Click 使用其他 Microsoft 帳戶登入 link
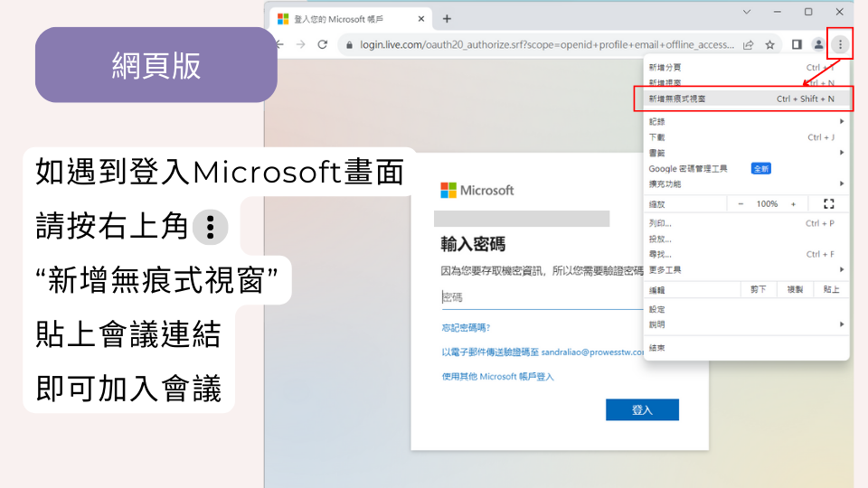The height and width of the screenshot is (488, 868). (x=497, y=377)
